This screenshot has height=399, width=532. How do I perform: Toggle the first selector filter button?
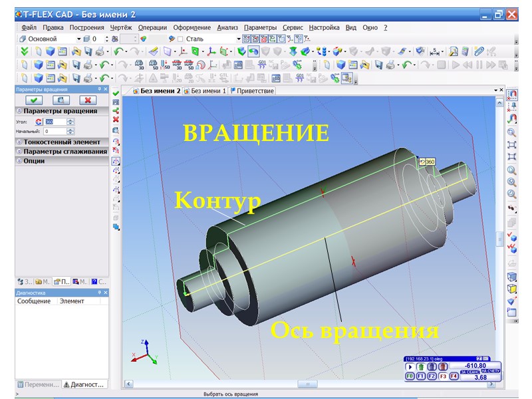point(246,39)
